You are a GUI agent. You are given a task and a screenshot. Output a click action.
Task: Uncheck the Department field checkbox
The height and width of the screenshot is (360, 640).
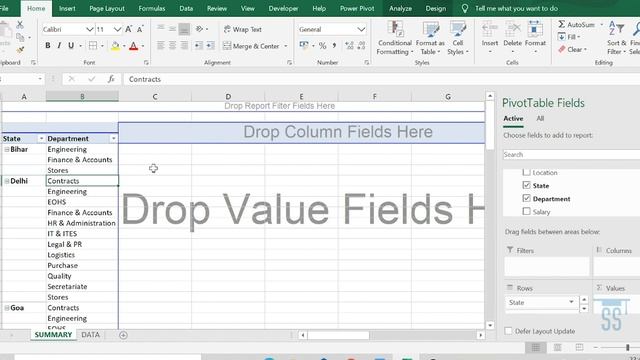(x=527, y=198)
